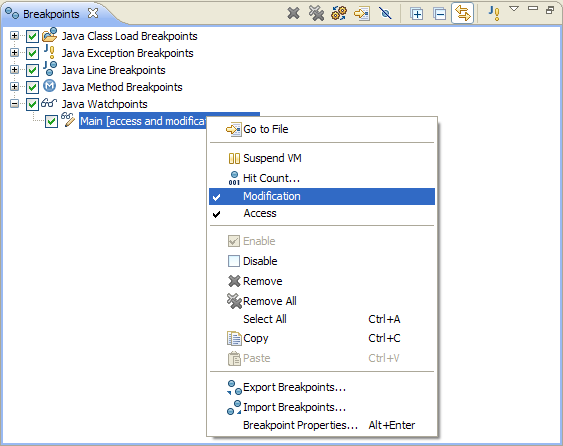Select Java Watchpoints label
Screen dimensions: 563x446
(x=104, y=104)
